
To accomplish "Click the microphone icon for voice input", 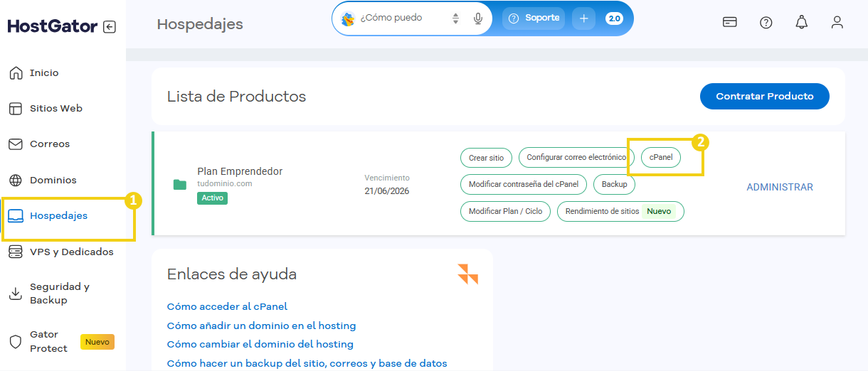I will [478, 18].
